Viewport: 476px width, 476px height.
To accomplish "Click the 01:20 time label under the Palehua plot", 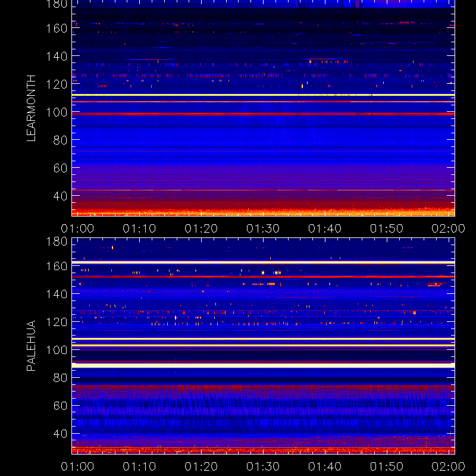I will (x=201, y=466).
